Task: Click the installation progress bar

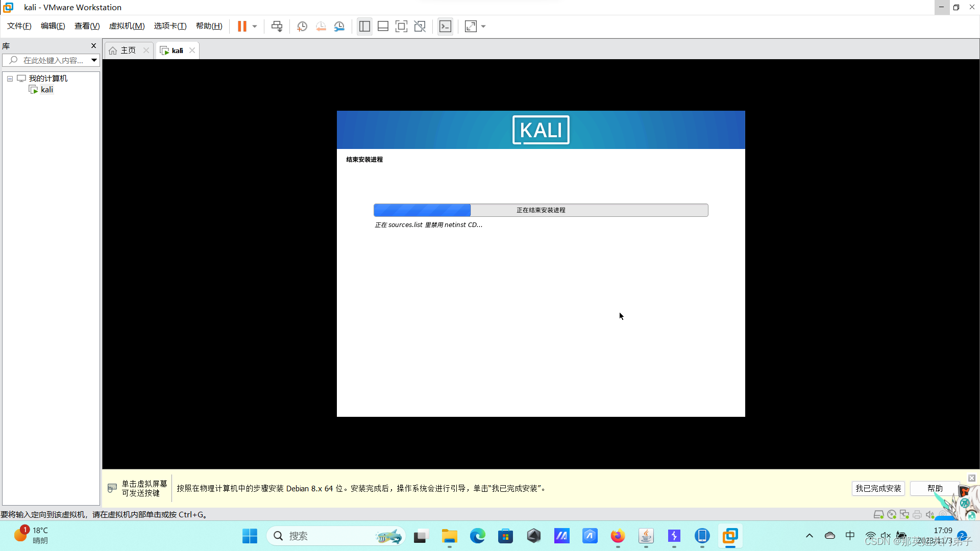Action: pos(541,210)
